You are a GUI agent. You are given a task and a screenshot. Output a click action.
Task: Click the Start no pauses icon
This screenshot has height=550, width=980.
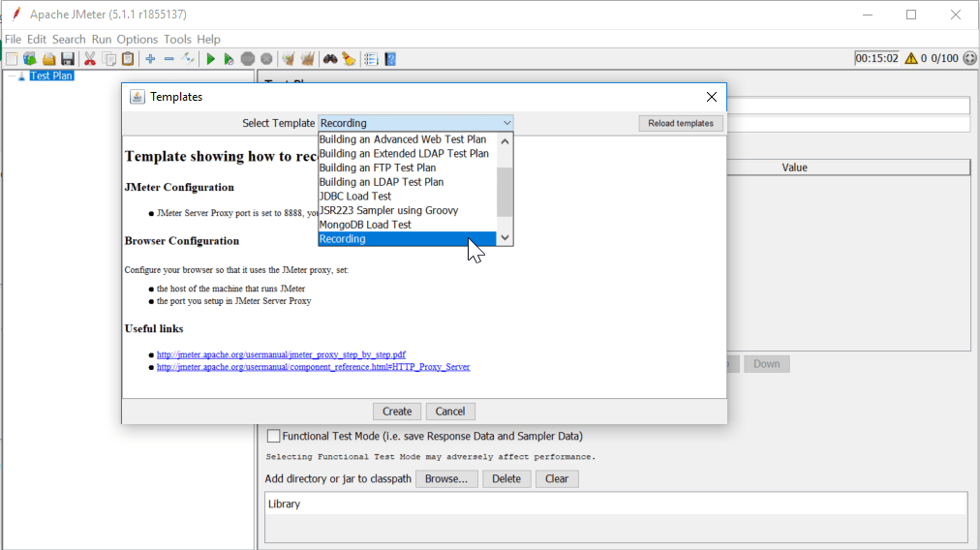(x=229, y=59)
